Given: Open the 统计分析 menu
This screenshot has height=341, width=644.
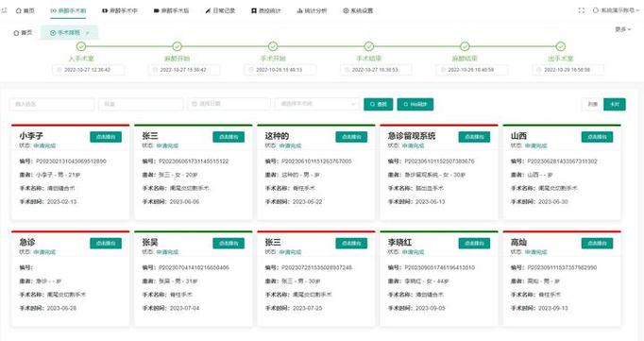Looking at the screenshot, I should pyautogui.click(x=313, y=10).
